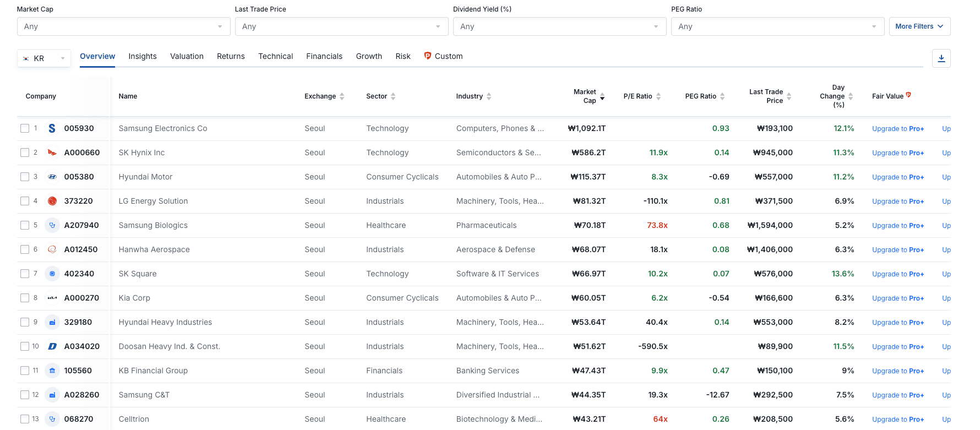Click the More Filters button

(919, 26)
